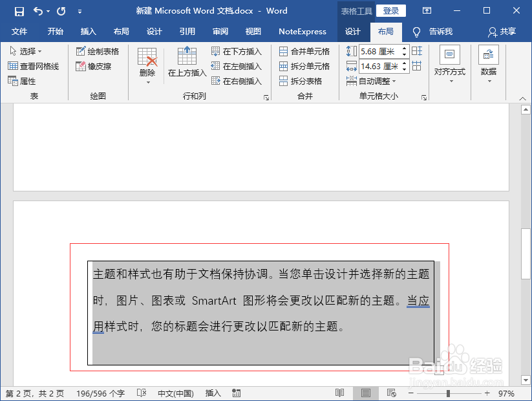Click proofing spell check status icon
The image size is (532, 401).
(142, 393)
